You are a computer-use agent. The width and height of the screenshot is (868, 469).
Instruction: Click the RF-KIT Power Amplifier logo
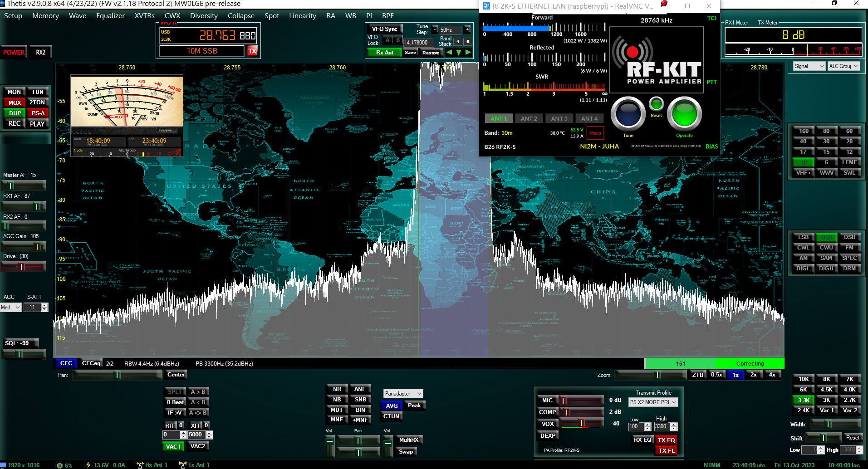click(657, 59)
